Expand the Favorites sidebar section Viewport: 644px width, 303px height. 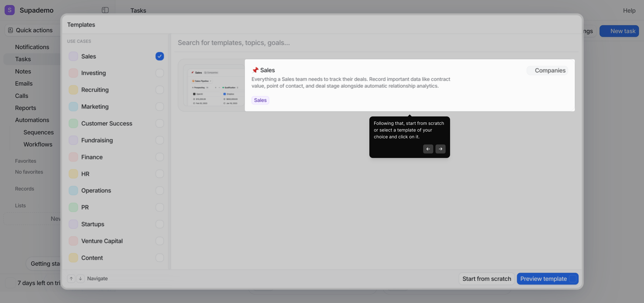[26, 161]
